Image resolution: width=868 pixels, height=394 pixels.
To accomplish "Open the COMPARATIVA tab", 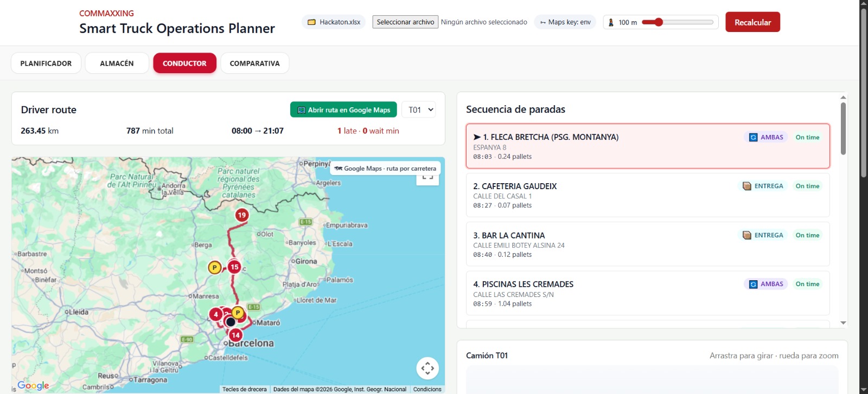I will tap(254, 63).
